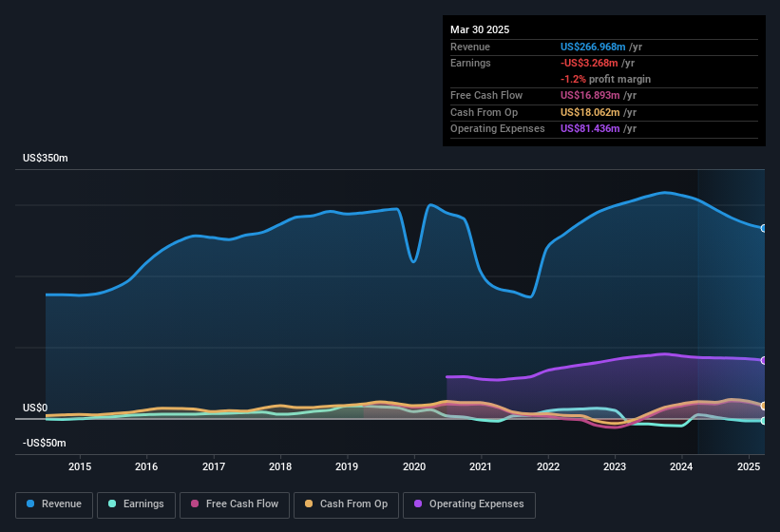Click the 2015 x-axis label
This screenshot has width=780, height=532.
pyautogui.click(x=80, y=466)
